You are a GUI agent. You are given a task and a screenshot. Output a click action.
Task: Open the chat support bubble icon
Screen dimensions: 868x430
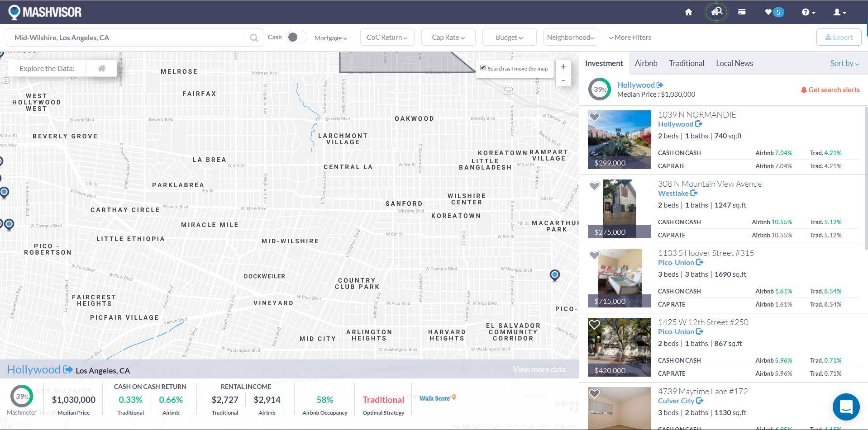[846, 406]
